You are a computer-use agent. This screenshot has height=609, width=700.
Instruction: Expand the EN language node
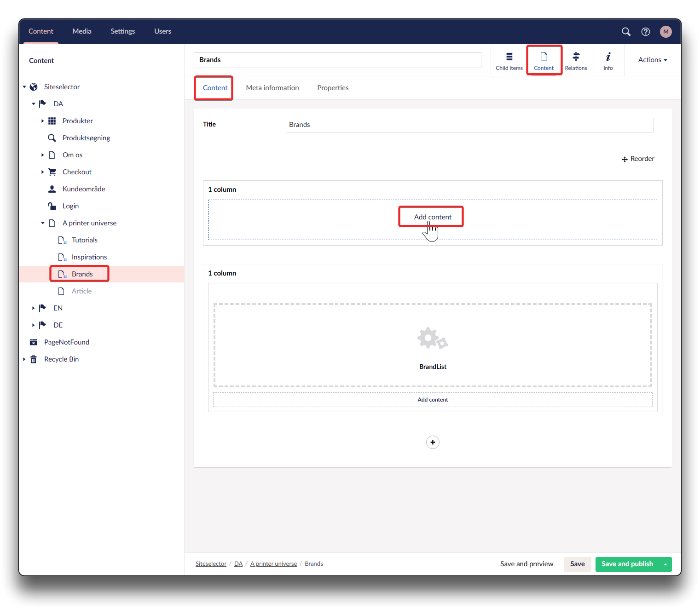(33, 308)
